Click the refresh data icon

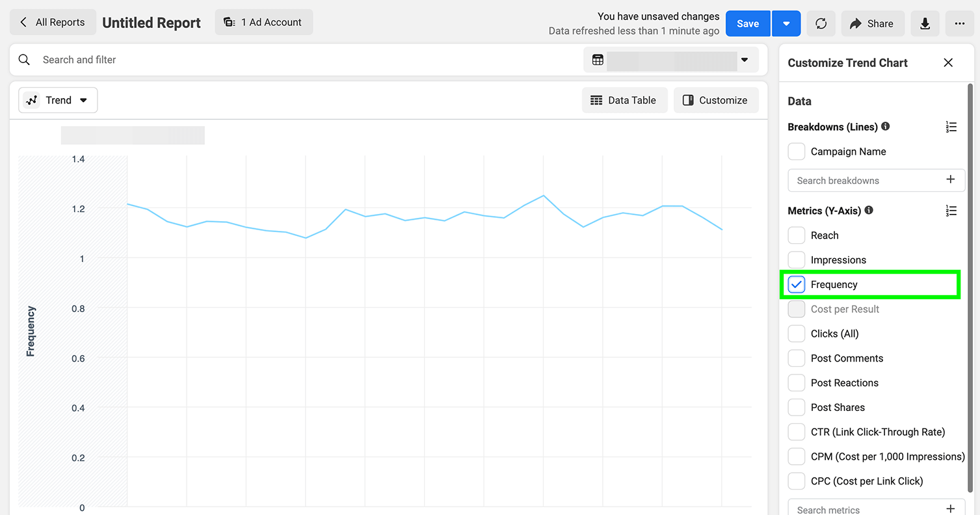point(821,23)
